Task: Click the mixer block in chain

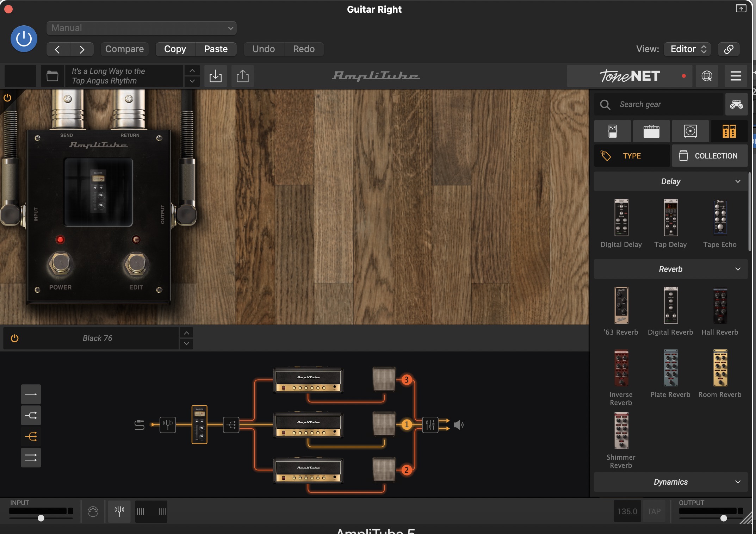Action: 430,425
